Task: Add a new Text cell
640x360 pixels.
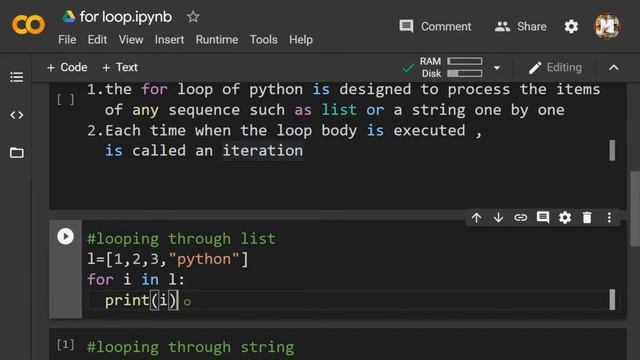Action: (x=120, y=67)
